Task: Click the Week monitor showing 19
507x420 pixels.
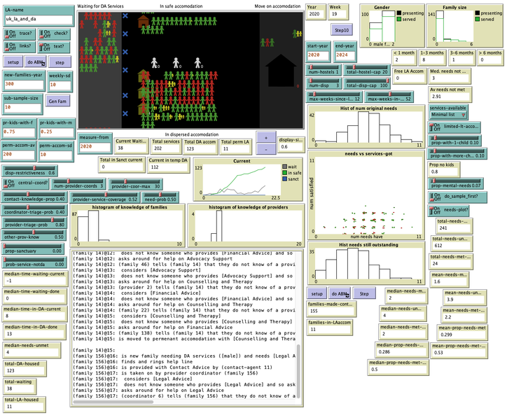Action: tap(338, 12)
